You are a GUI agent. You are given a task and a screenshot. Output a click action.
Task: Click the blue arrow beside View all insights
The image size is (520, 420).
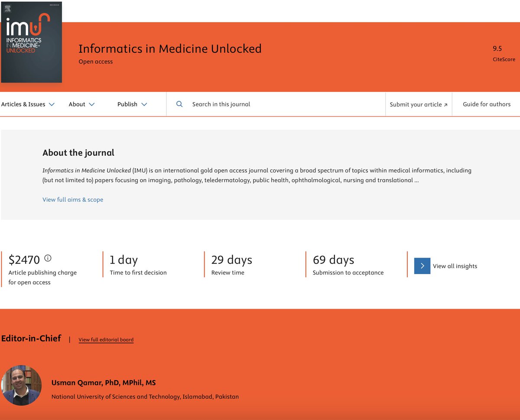coord(422,266)
